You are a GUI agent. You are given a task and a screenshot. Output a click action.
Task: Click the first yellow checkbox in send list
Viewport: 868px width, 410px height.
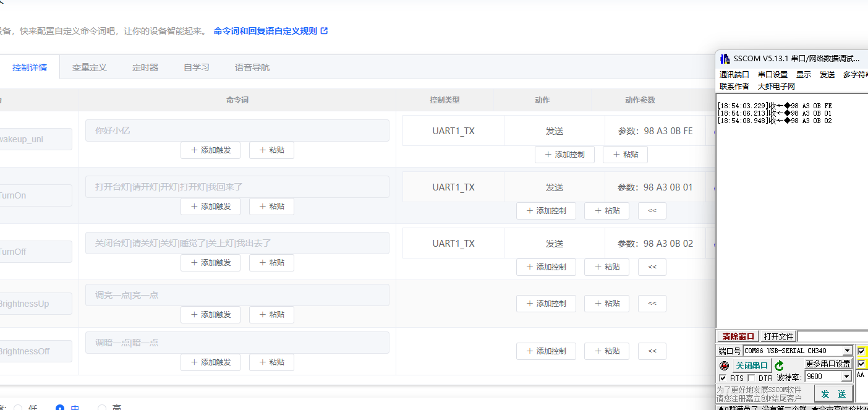point(861,351)
